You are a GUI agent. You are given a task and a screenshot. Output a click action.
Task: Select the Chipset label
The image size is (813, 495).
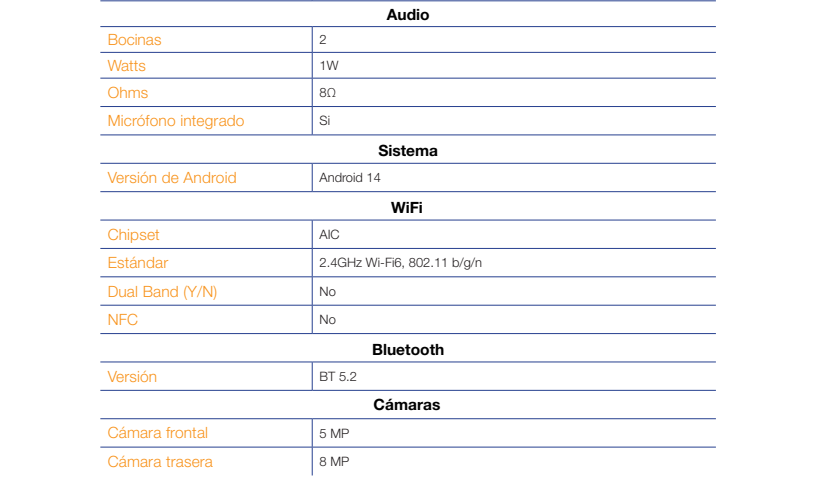tap(133, 235)
